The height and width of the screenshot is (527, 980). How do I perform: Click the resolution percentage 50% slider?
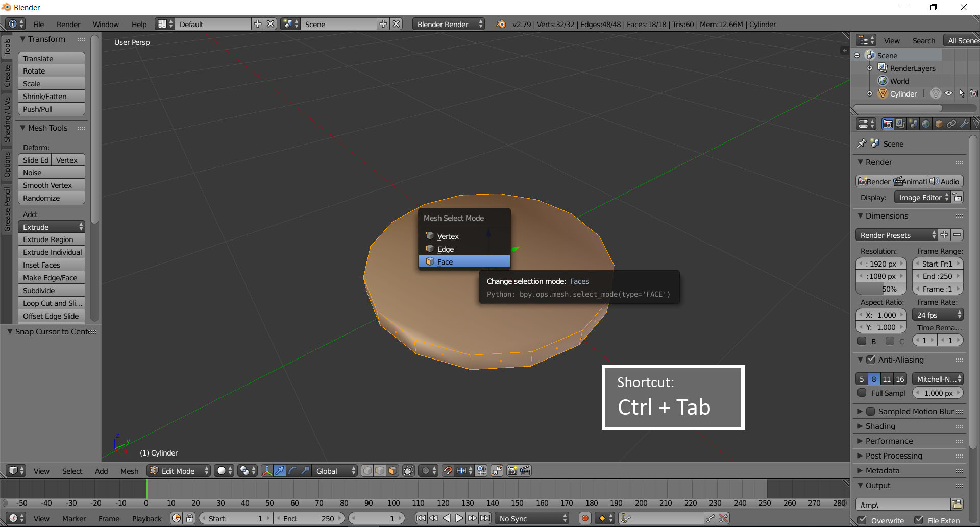881,289
